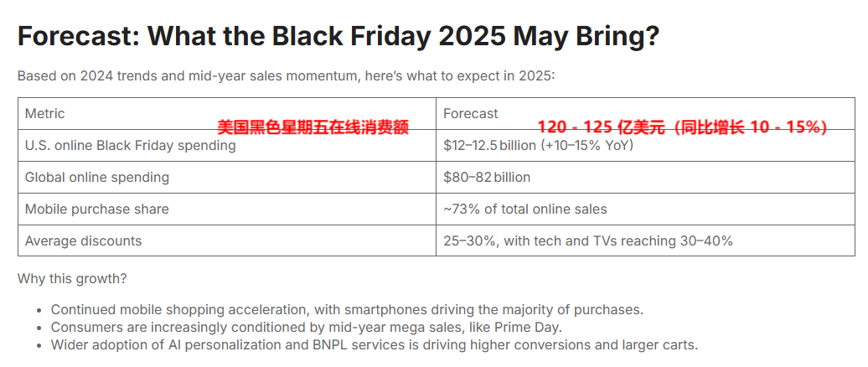Viewport: 868px width, 367px height.
Task: Click the U.S. online Black Friday spending cell
Action: pos(130,146)
